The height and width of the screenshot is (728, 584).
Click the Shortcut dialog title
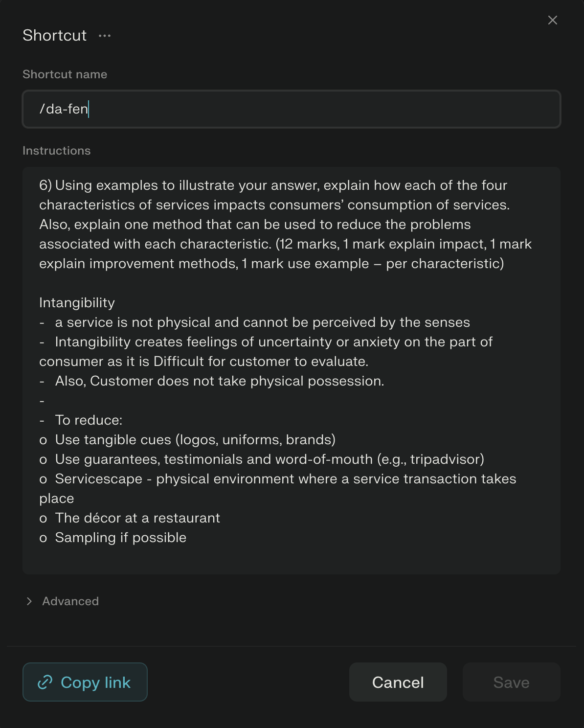coord(54,36)
